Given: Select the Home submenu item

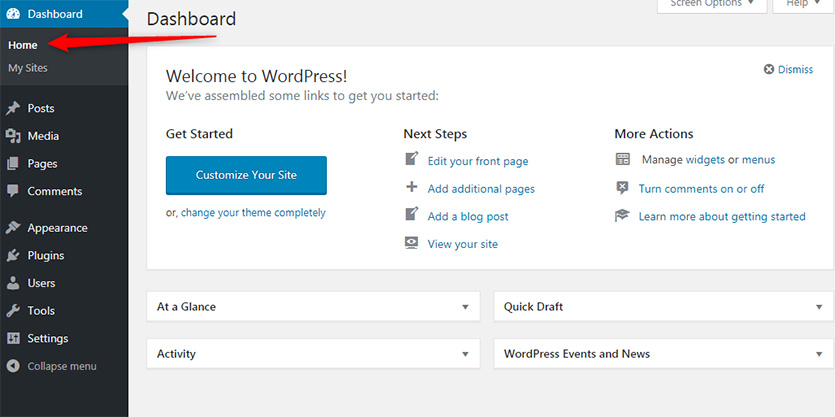Looking at the screenshot, I should (x=23, y=46).
